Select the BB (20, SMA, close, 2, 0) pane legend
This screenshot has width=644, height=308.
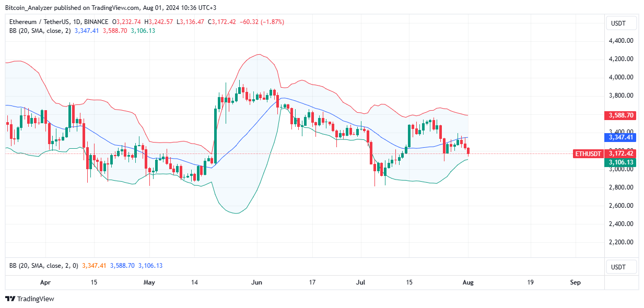43,266
